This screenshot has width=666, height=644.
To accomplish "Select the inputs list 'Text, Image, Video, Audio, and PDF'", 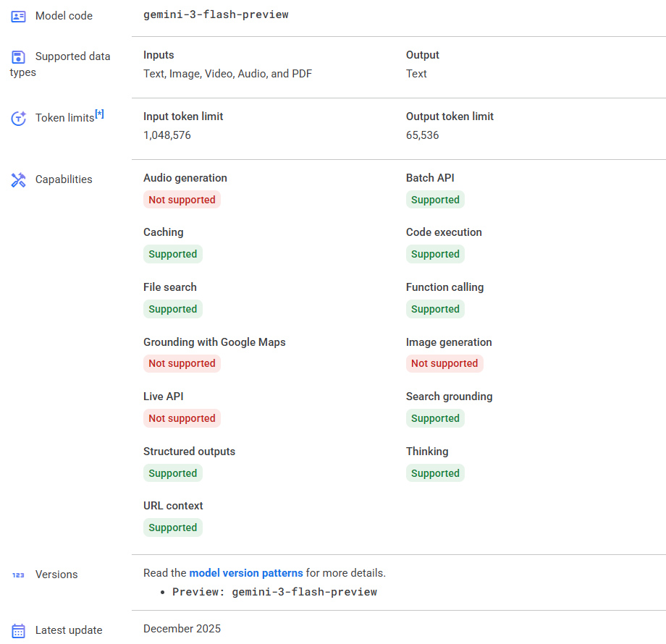I will tap(227, 74).
